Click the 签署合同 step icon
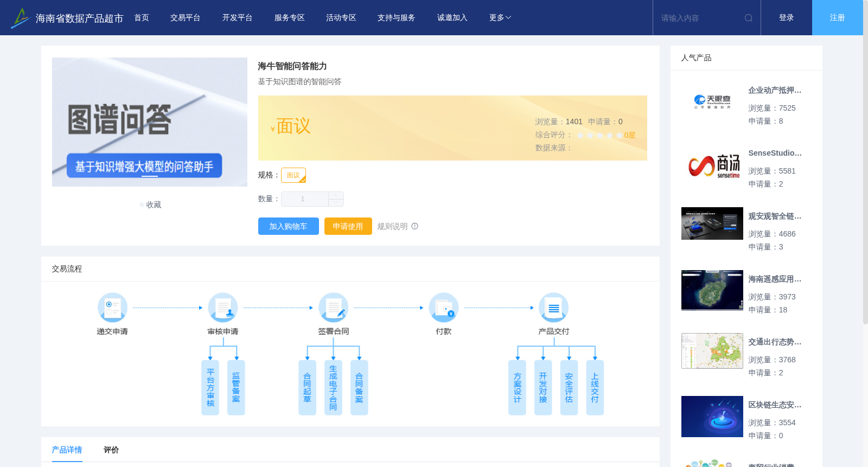The width and height of the screenshot is (868, 467). coord(334,308)
